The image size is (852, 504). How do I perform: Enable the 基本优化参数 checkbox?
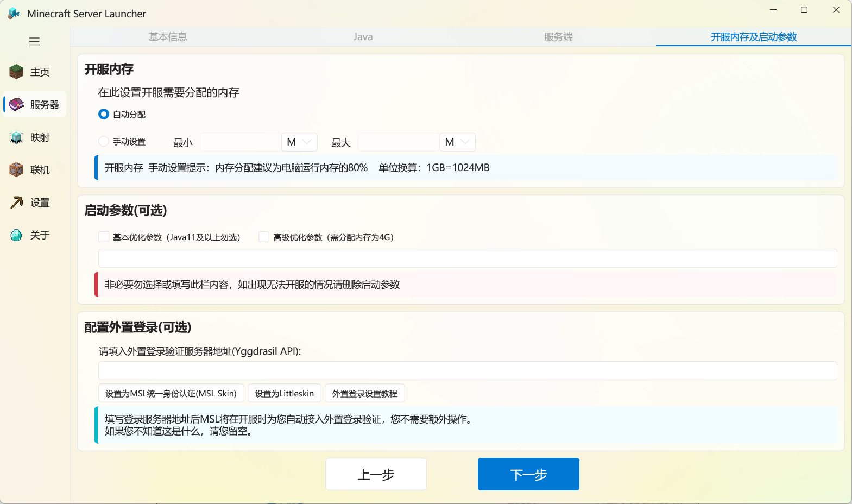[x=104, y=237]
